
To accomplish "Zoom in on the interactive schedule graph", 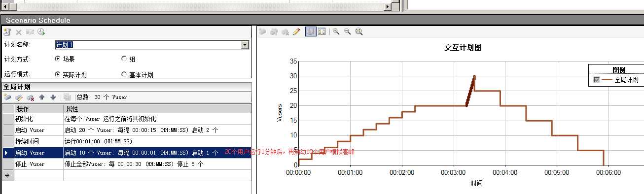I will pos(336,32).
